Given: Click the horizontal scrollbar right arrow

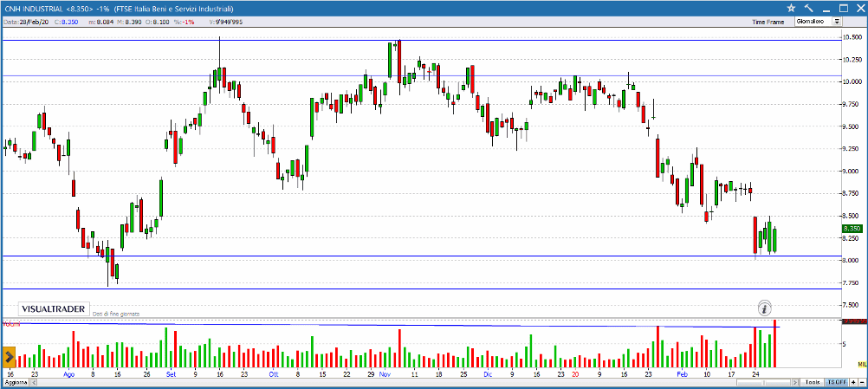Looking at the screenshot, I should (x=796, y=382).
